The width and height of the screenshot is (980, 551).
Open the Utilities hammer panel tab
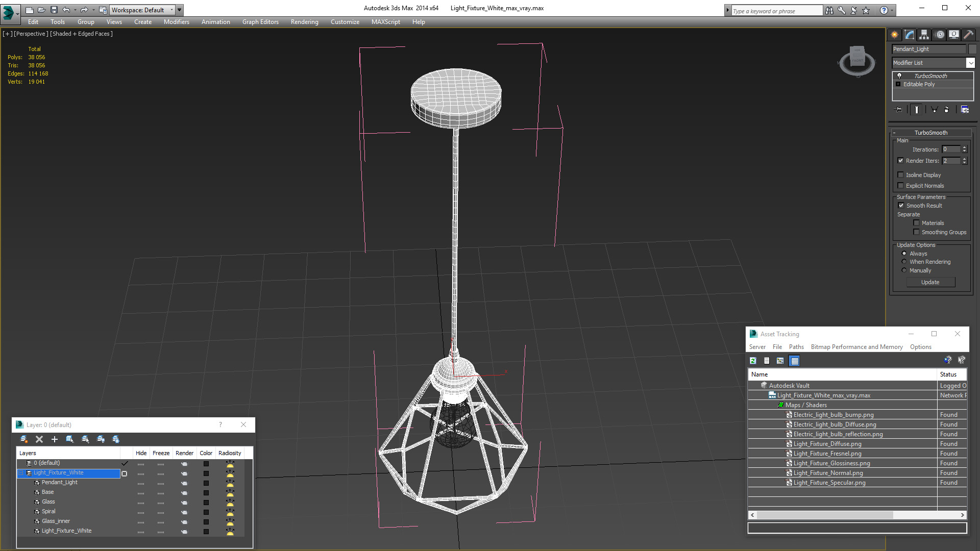968,35
